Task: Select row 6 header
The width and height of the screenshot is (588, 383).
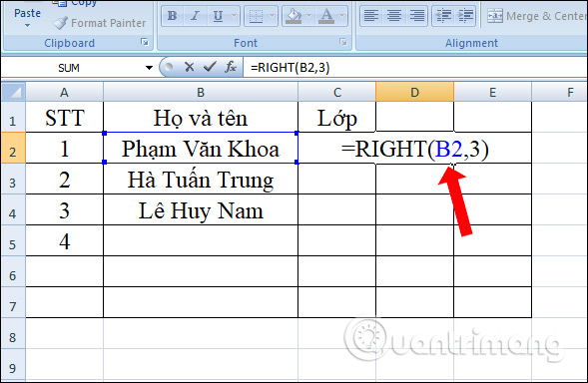Action: (x=13, y=271)
